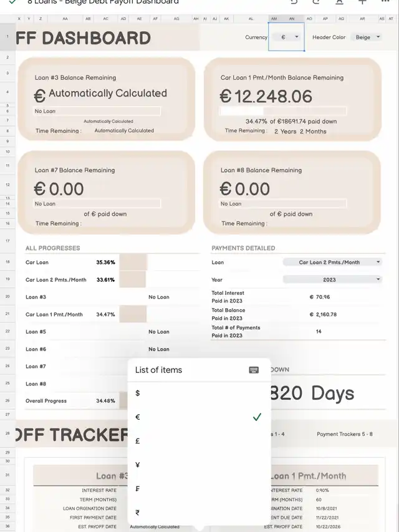The width and height of the screenshot is (399, 532).
Task: Choose the £ currency option
Action: (x=138, y=441)
